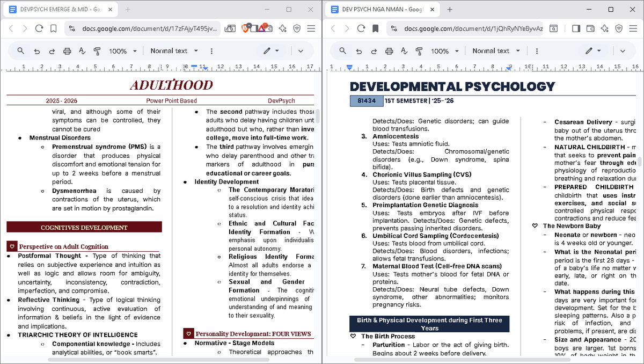The image size is (644, 364).
Task: Redo in the right window Docs toolbar
Action: (x=374, y=51)
